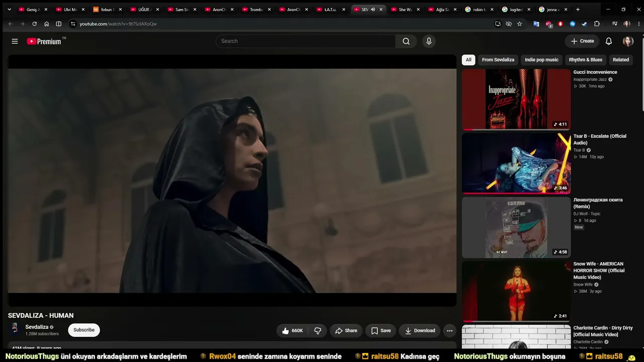644x362 pixels.
Task: Visit the Inappropriate Jazz channel
Action: tap(590, 79)
